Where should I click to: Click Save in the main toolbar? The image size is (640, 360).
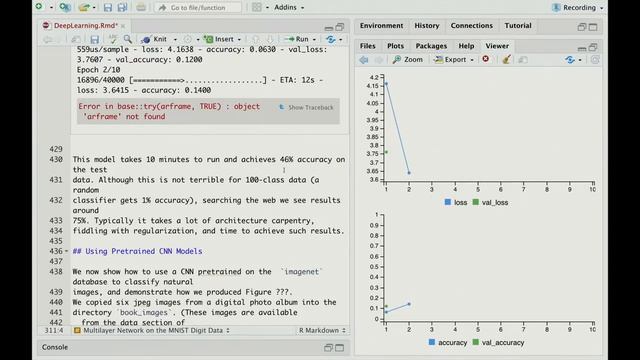108,7
